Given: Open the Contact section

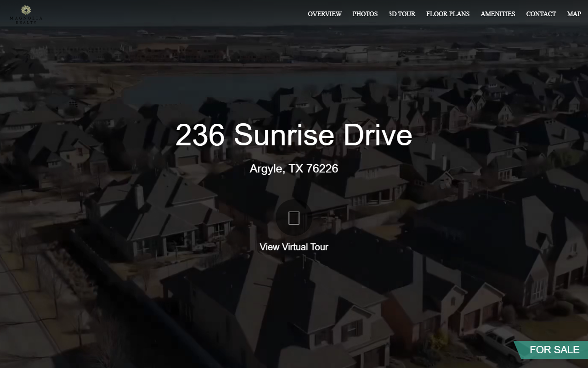Looking at the screenshot, I should point(541,14).
